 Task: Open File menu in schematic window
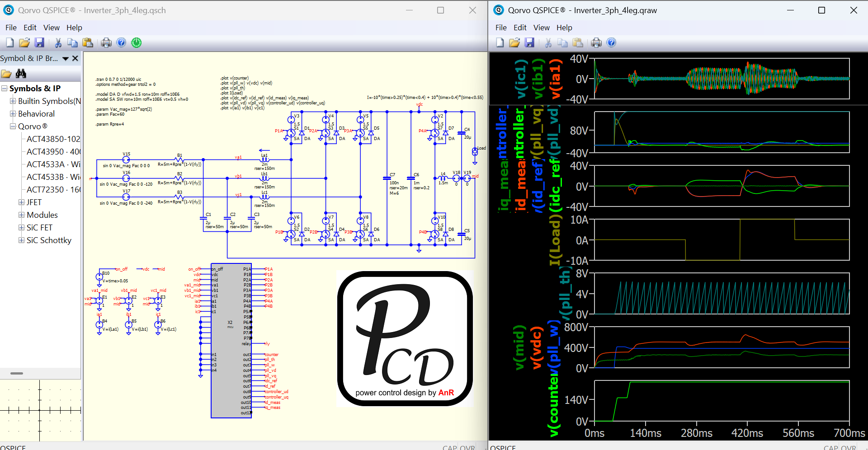(x=11, y=28)
